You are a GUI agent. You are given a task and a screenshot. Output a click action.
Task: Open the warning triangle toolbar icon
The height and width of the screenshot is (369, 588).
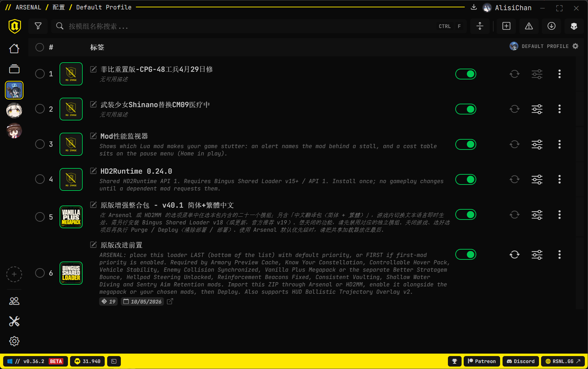pos(529,26)
